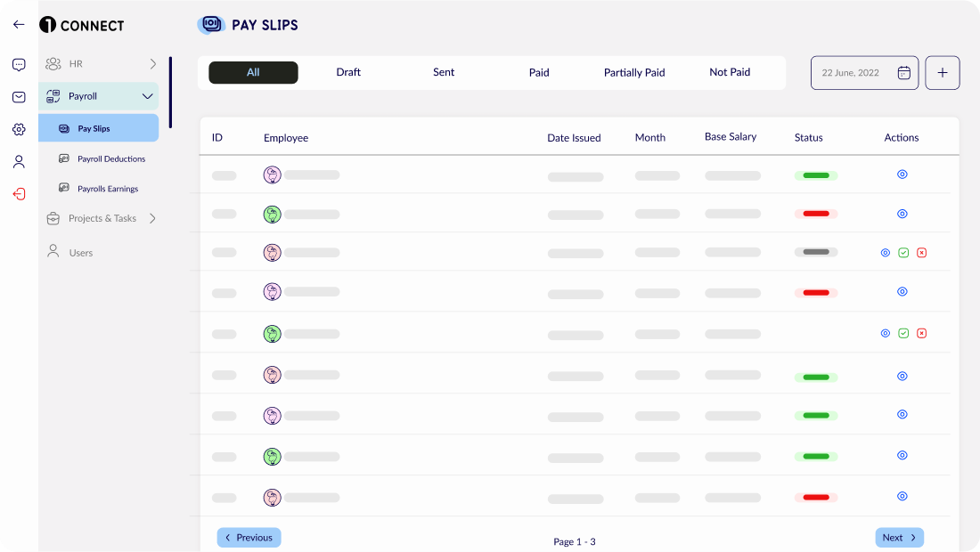Viewport: 980px width, 552px height.
Task: View pay slip in the first table row
Action: coord(902,175)
